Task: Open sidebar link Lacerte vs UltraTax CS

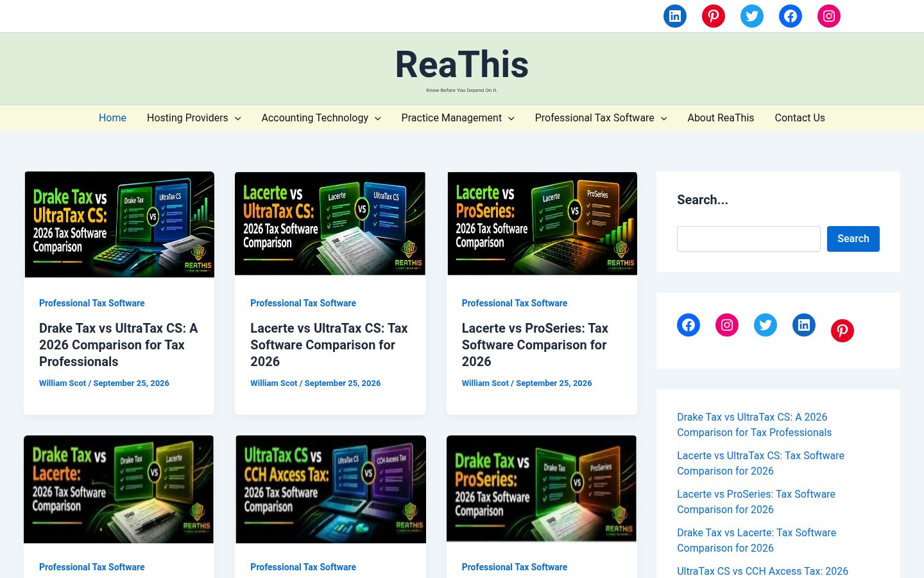Action: (760, 464)
